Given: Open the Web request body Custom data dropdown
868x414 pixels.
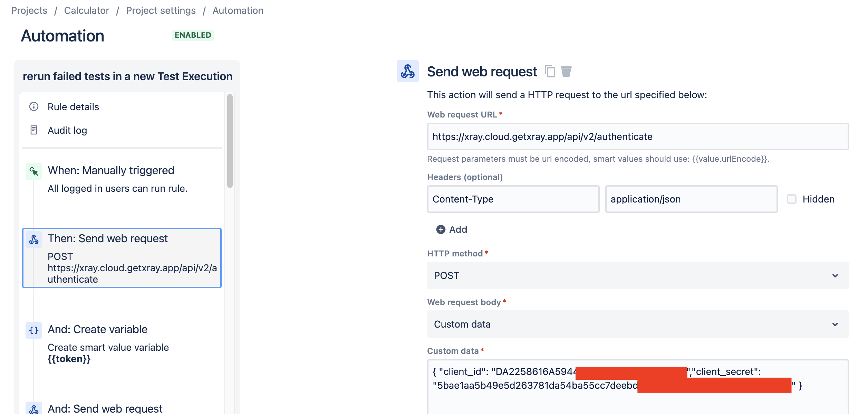Looking at the screenshot, I should coord(638,324).
